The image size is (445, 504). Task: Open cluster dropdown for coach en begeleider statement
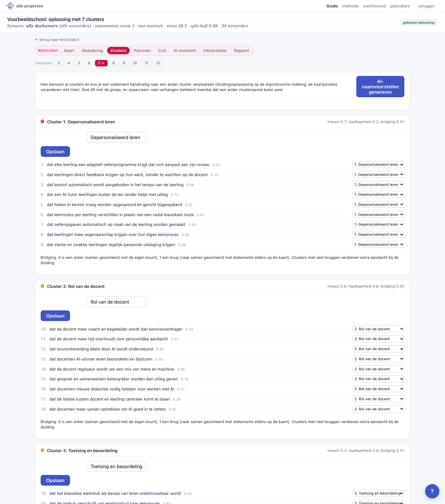pyautogui.click(x=378, y=329)
